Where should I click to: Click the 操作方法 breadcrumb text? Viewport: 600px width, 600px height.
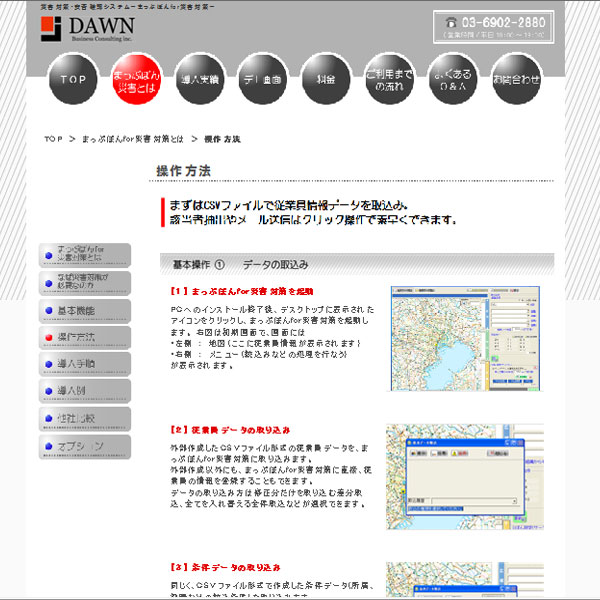pyautogui.click(x=222, y=139)
